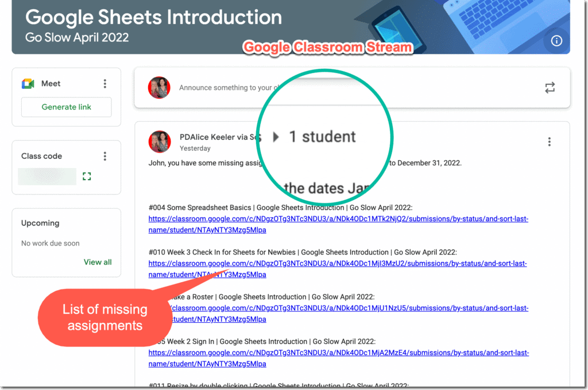Click the Google Meet camera icon
The image size is (588, 390).
tap(28, 84)
